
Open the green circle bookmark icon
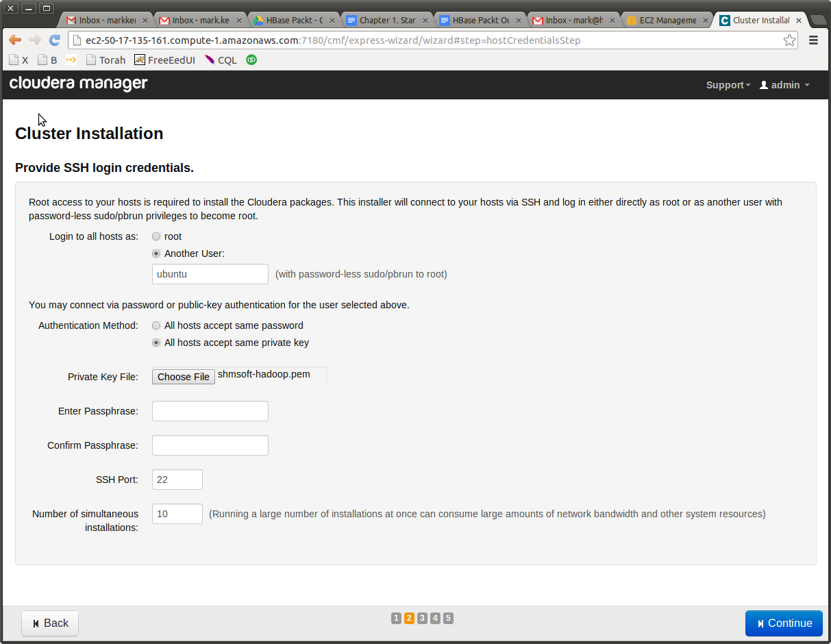(251, 60)
